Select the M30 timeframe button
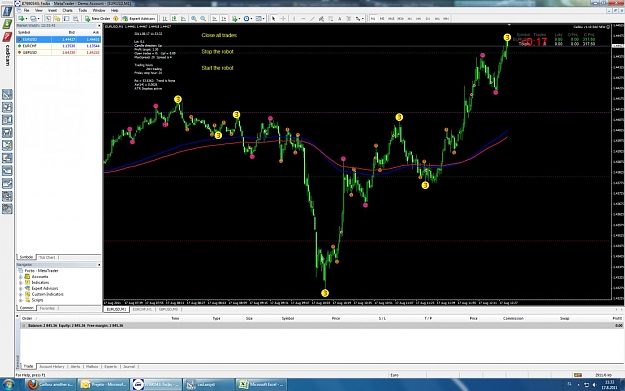Viewport: 625px width, 391px height. click(x=401, y=18)
